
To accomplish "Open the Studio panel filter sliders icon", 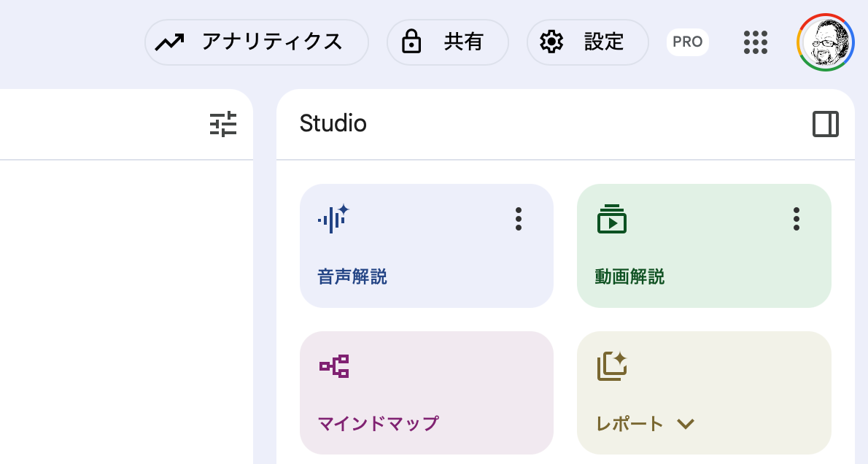I will (222, 124).
